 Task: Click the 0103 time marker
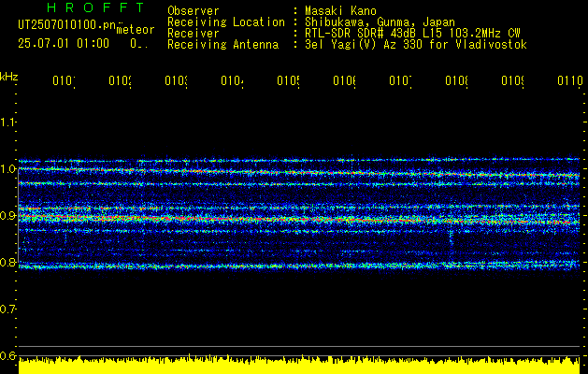tap(177, 80)
